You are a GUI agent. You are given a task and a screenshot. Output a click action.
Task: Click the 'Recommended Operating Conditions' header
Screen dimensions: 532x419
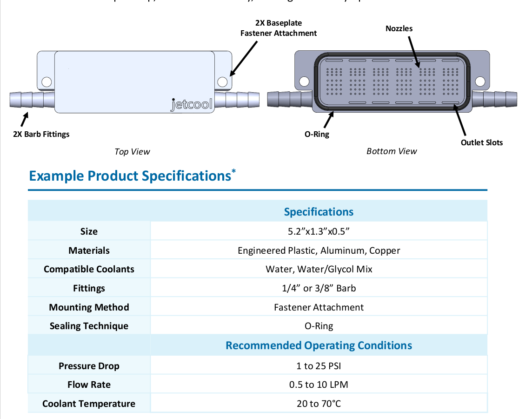319,345
